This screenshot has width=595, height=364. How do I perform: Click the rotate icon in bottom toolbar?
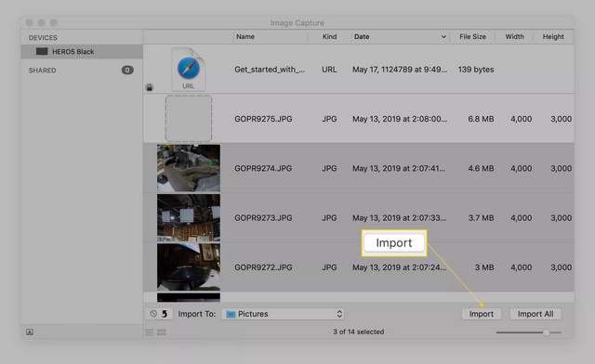point(165,314)
